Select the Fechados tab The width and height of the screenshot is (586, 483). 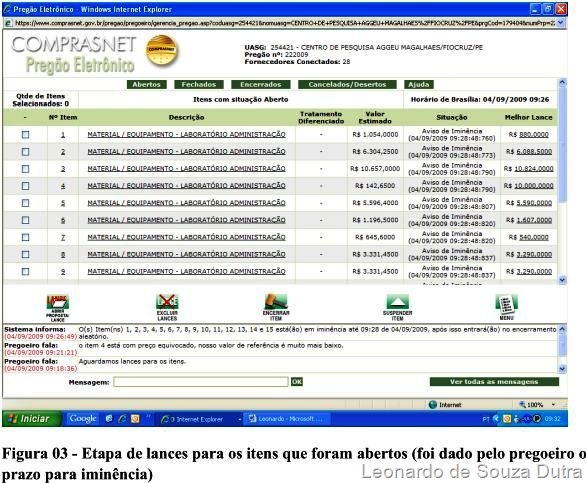(199, 84)
